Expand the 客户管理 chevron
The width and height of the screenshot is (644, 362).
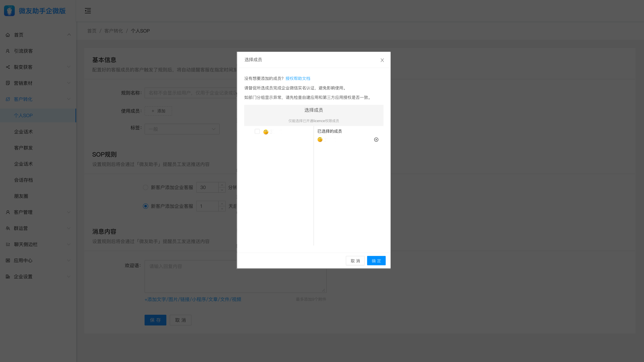69,212
